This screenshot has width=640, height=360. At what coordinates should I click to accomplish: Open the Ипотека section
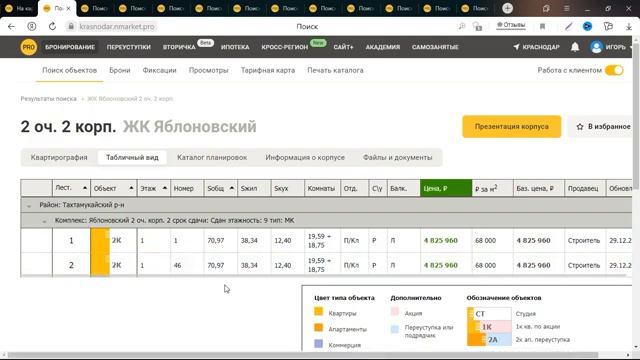click(235, 47)
